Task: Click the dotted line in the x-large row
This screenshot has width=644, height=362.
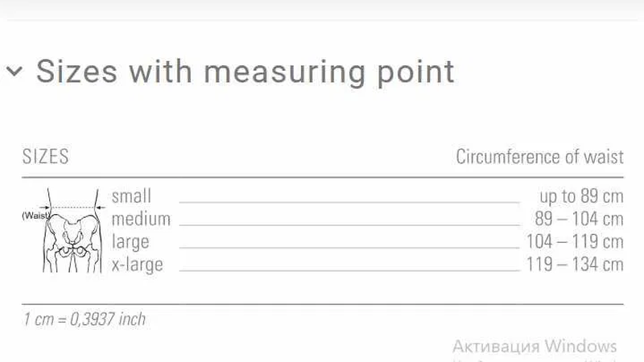Action: click(x=349, y=269)
